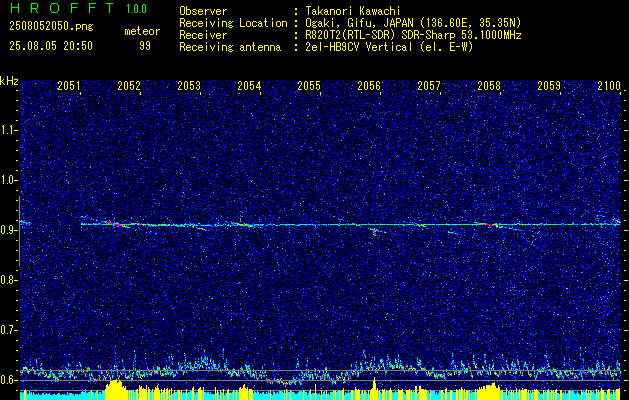The height and width of the screenshot is (400, 629).
Task: Click the Receiving antenna label
Action: [230, 47]
